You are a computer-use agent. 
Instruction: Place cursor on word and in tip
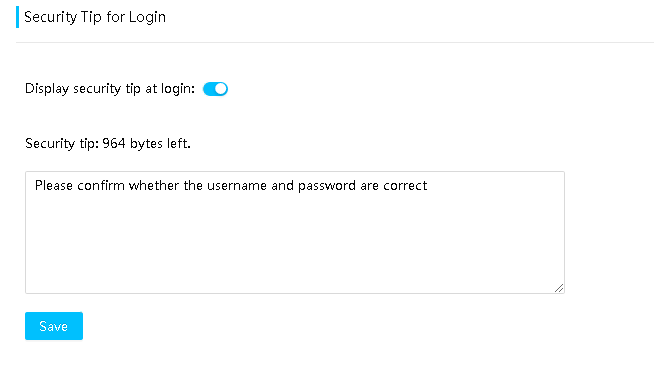(x=282, y=185)
